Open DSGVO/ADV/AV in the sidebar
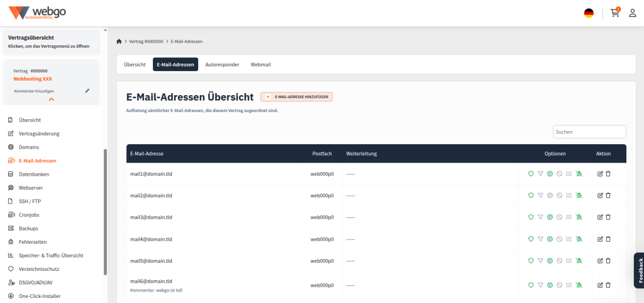Viewport: 644px width, 303px height. pos(35,283)
